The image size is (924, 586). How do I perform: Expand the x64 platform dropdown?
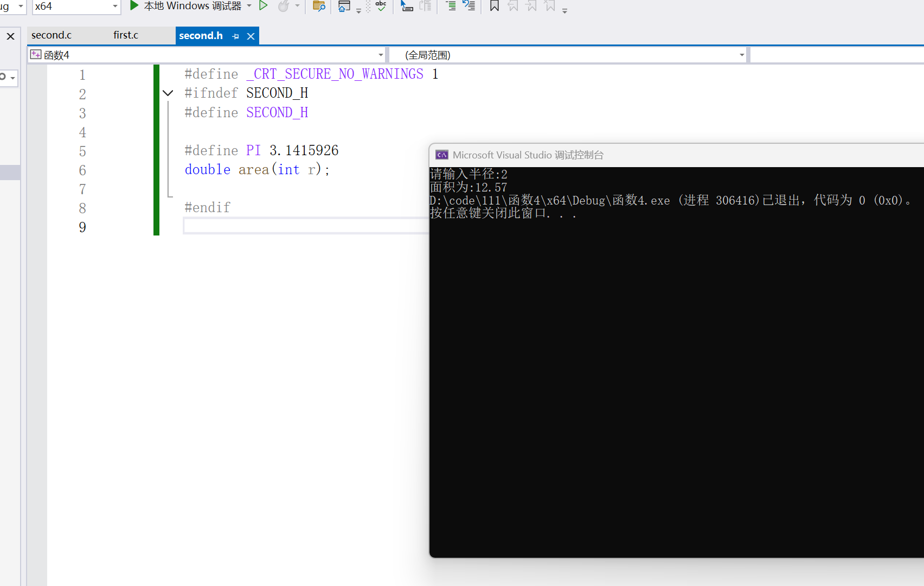pyautogui.click(x=115, y=7)
